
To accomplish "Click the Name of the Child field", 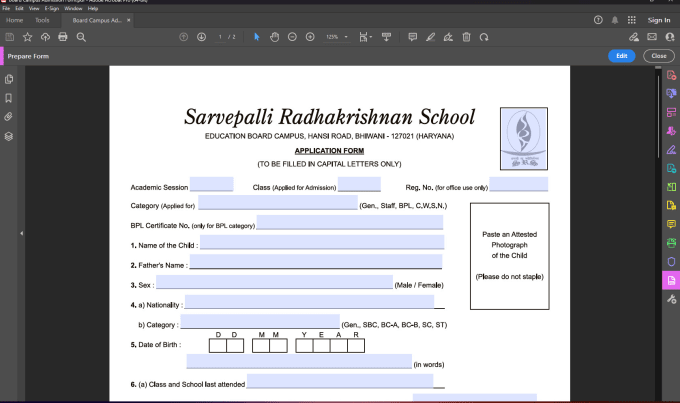I will [x=322, y=242].
